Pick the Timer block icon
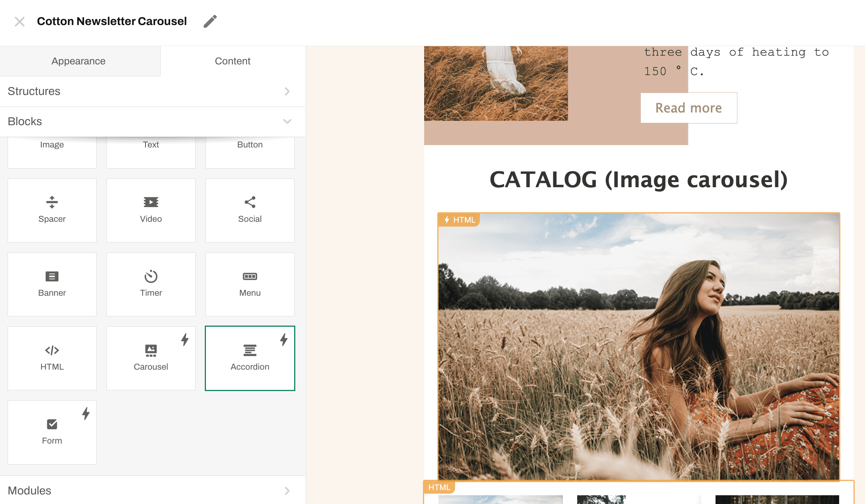 coord(151,276)
